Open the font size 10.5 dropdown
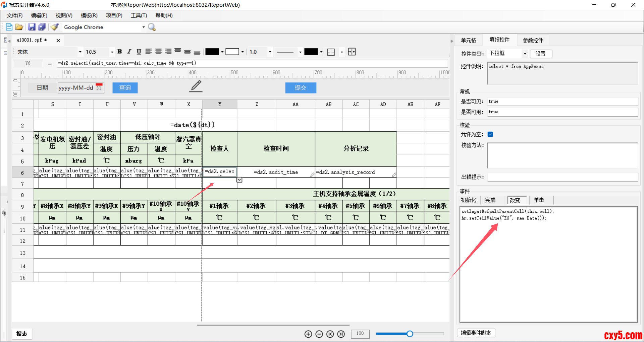This screenshot has height=342, width=644. pos(112,52)
